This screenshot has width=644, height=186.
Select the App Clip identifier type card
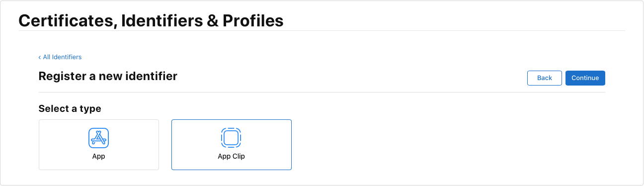(x=232, y=145)
